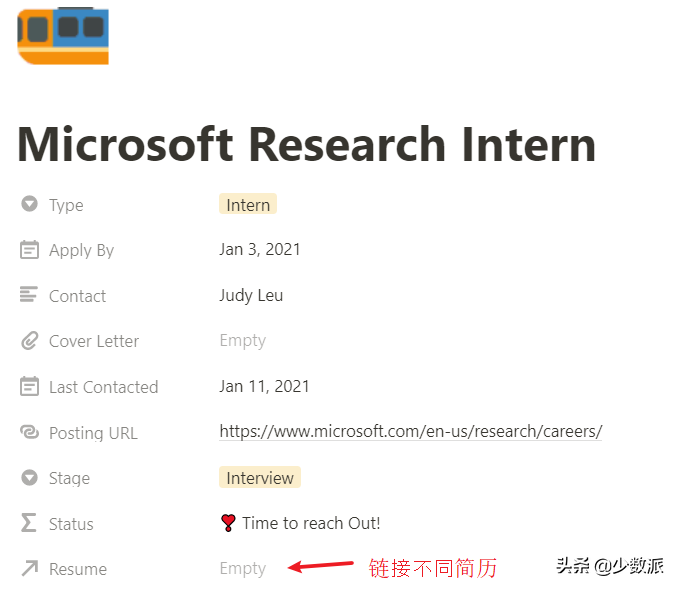
Task: Click the Cover Letter paperclip icon
Action: pyautogui.click(x=29, y=341)
